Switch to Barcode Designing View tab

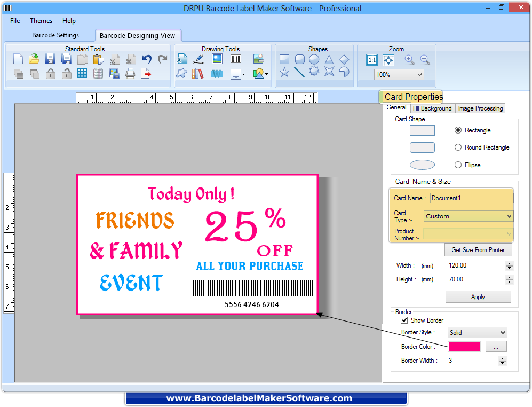click(138, 36)
